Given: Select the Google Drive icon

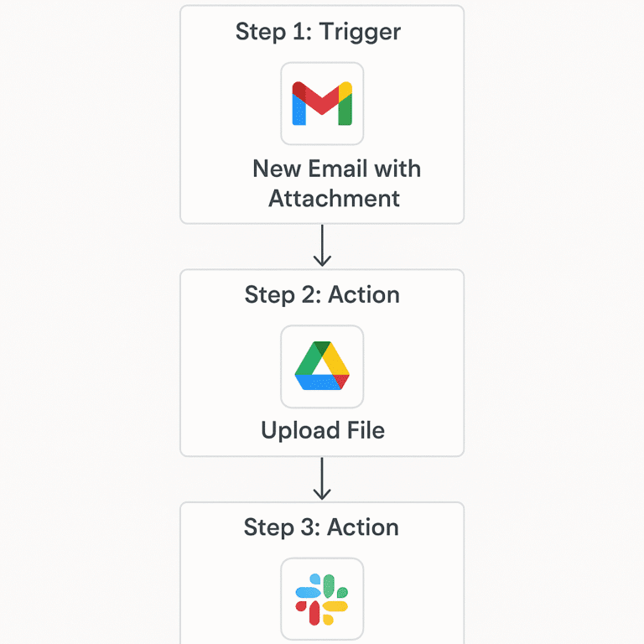Looking at the screenshot, I should [322, 366].
